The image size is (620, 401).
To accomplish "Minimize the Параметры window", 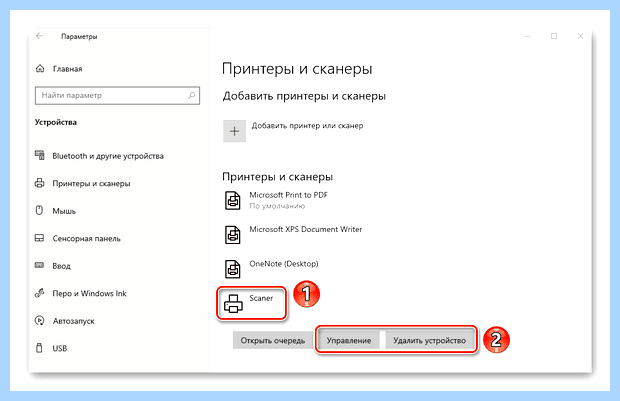I will (x=527, y=36).
